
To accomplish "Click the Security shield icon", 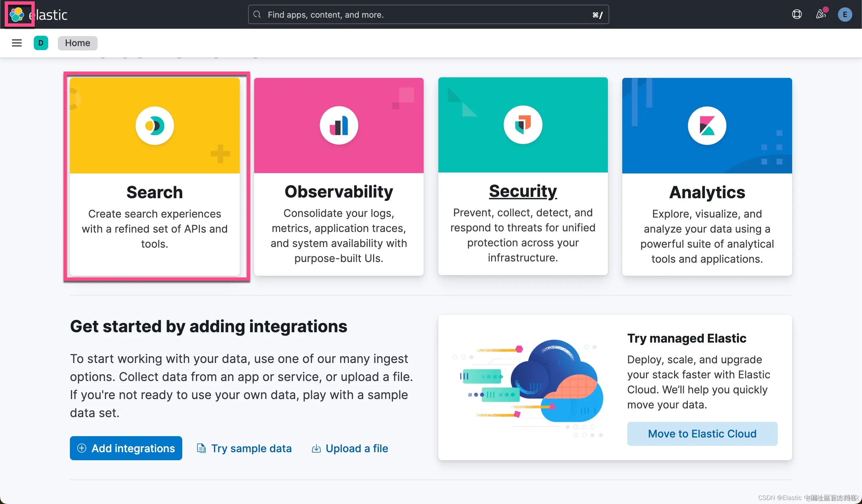I will (x=523, y=125).
